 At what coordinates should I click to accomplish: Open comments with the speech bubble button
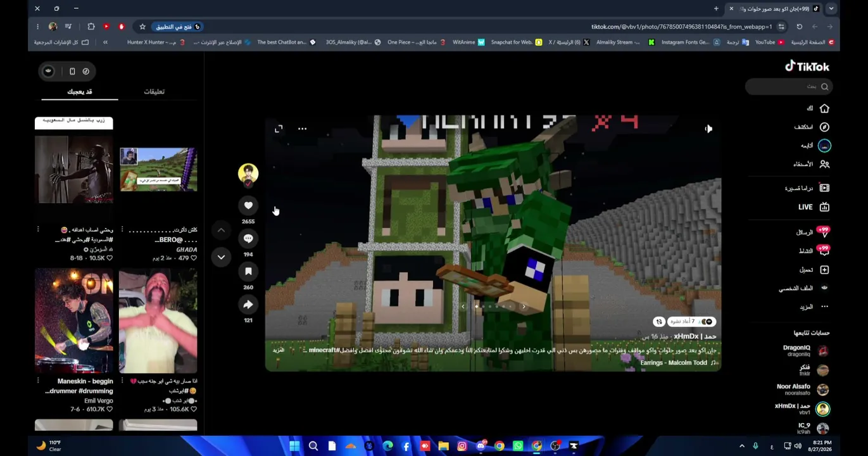tap(248, 238)
